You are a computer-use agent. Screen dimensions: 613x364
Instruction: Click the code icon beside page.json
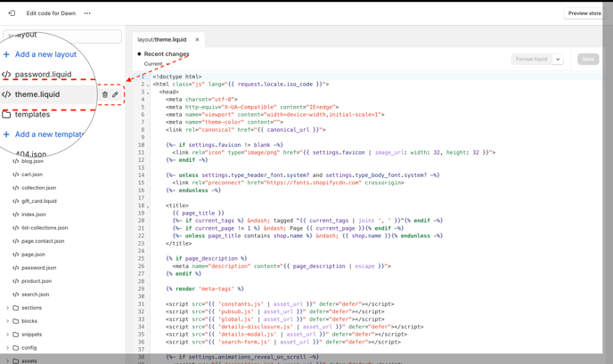click(16, 255)
